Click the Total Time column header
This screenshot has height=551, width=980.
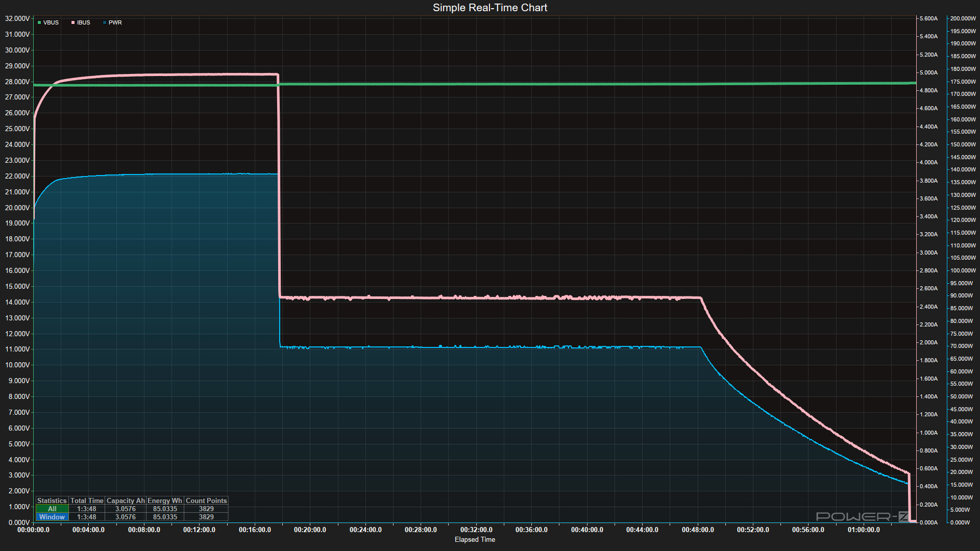(87, 500)
